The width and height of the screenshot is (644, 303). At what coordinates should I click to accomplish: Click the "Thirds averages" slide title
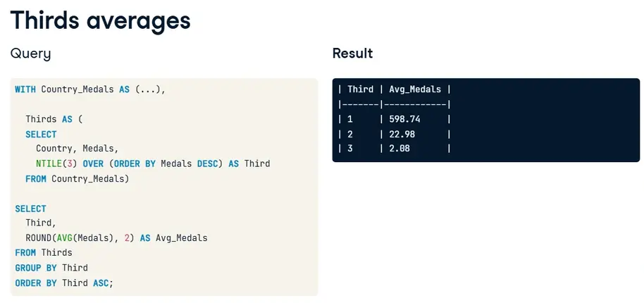101,20
